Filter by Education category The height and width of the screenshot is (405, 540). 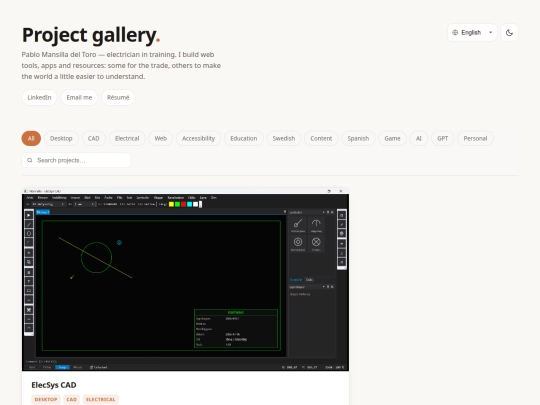243,138
